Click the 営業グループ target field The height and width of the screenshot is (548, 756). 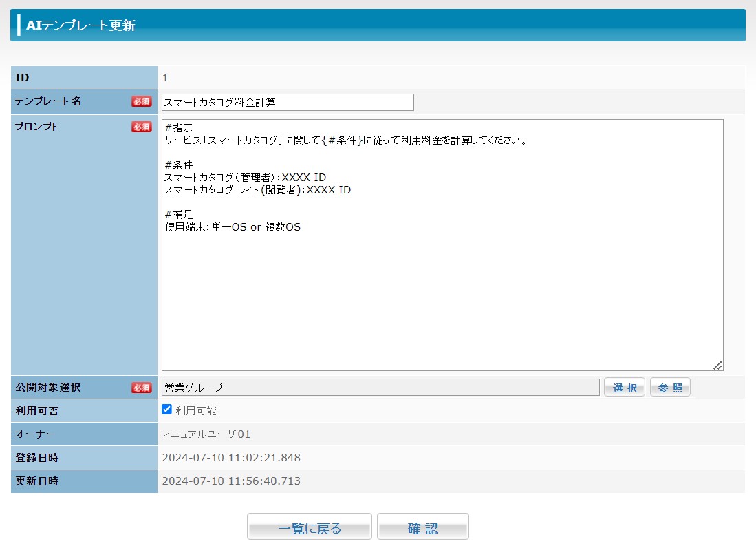point(380,388)
